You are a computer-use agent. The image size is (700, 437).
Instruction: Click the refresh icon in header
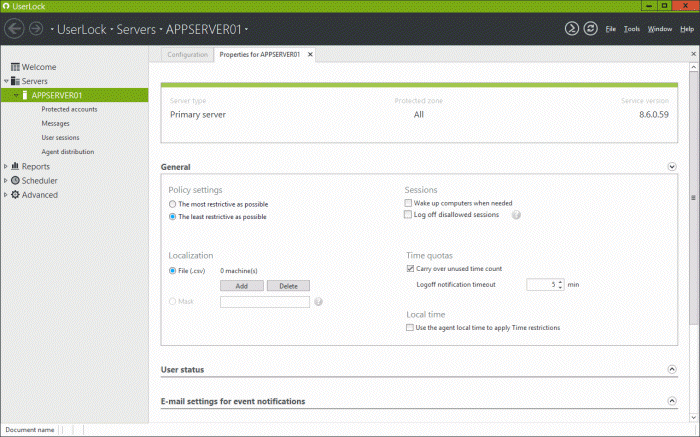click(590, 29)
